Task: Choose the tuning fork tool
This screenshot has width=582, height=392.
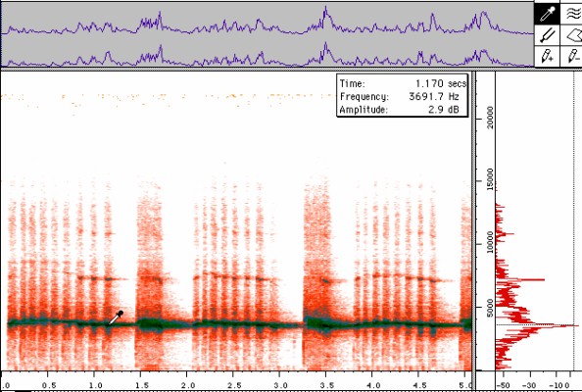Action: tap(547, 35)
